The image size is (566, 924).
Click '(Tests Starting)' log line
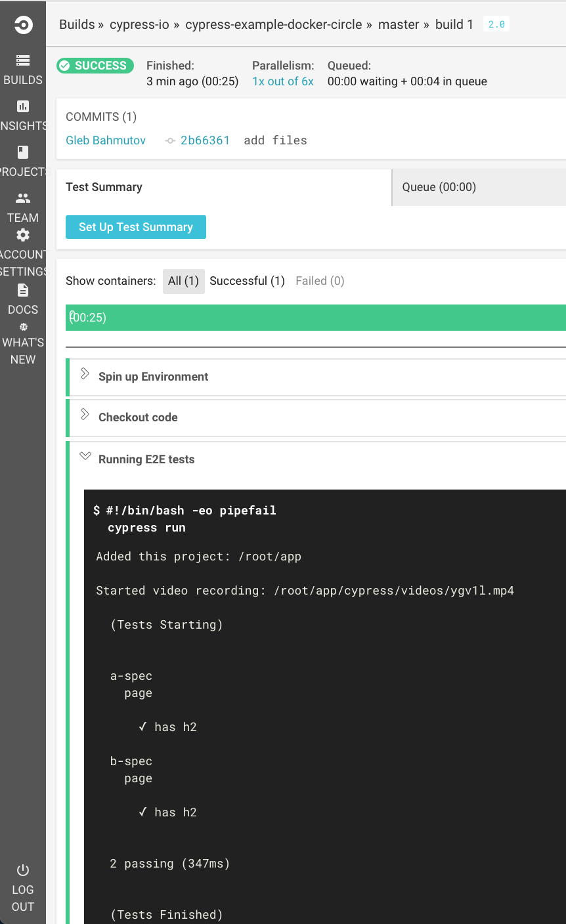[167, 625]
